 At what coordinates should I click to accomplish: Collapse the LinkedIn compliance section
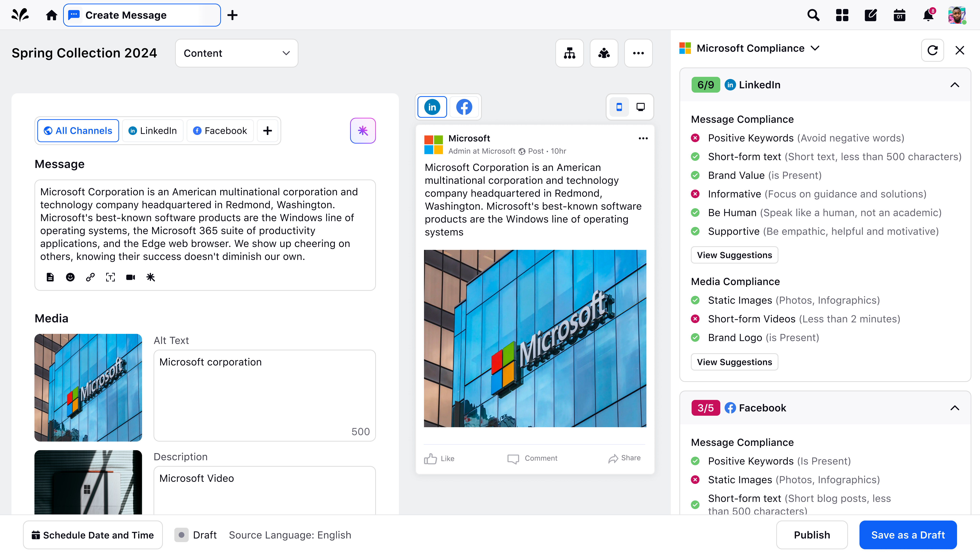(955, 85)
